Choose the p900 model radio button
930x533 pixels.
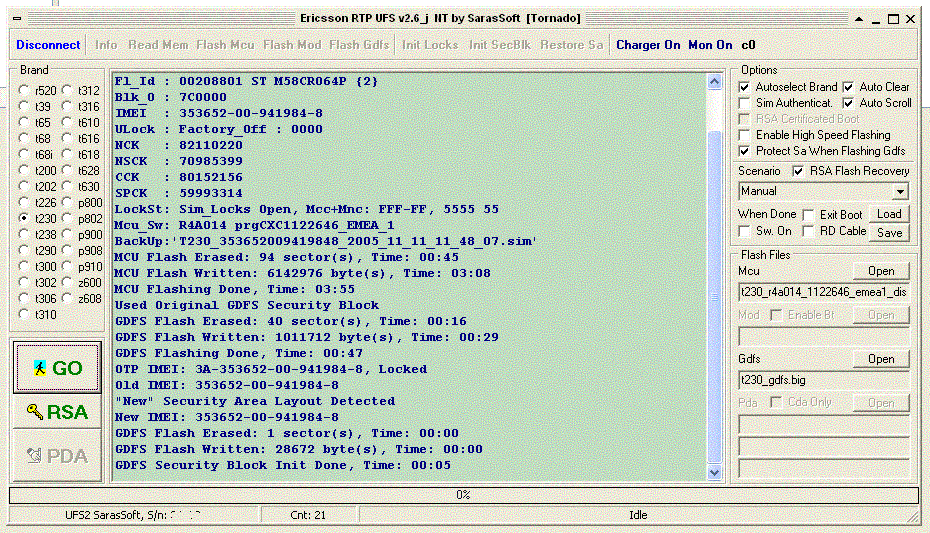pyautogui.click(x=68, y=235)
